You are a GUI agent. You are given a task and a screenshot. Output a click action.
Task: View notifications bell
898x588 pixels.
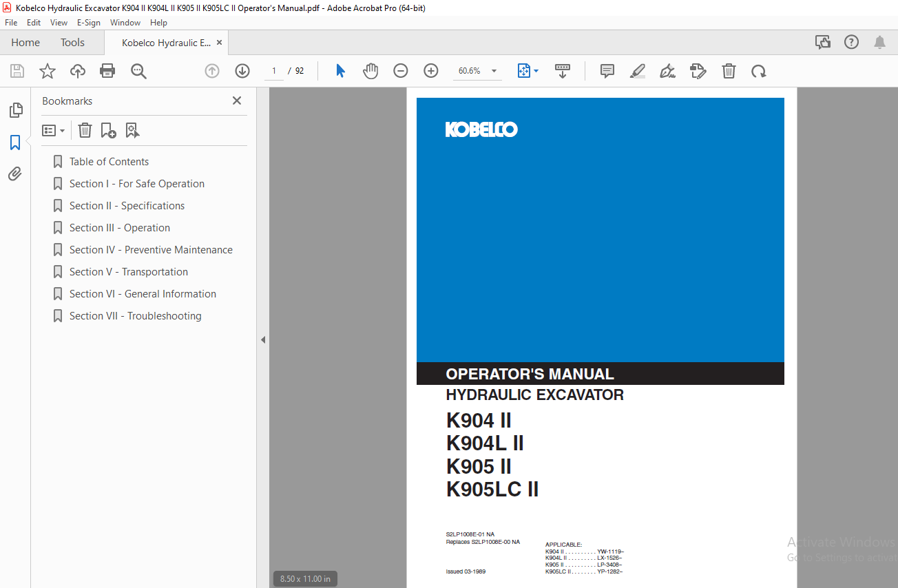click(x=880, y=42)
